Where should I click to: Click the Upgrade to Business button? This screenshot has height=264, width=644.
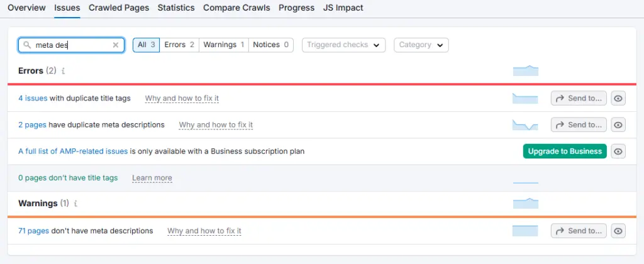[565, 151]
